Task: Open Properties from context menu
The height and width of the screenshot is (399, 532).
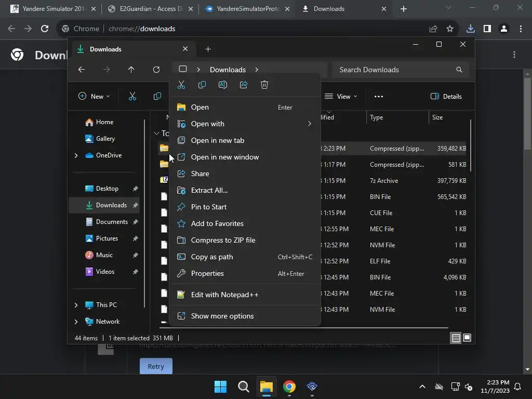Action: [x=245, y=273]
